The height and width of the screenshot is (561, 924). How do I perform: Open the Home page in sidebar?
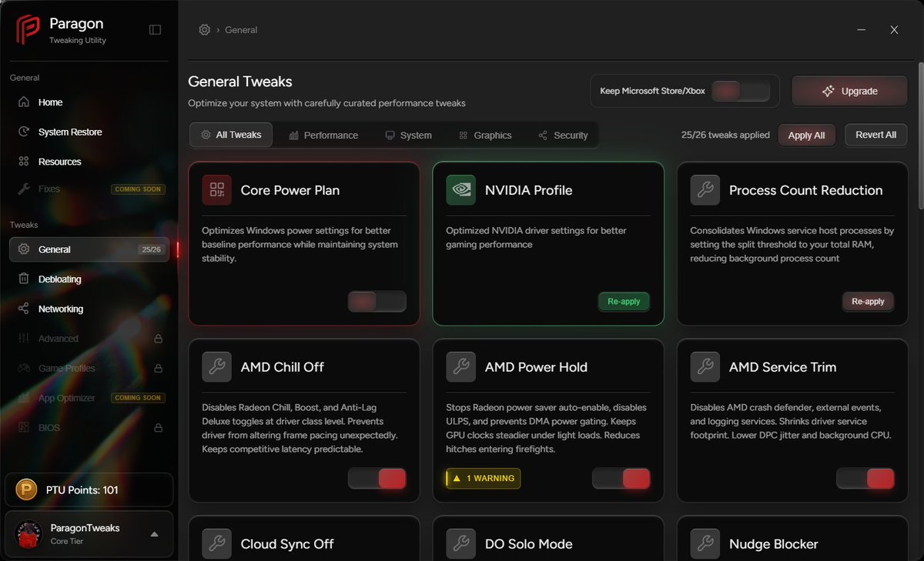(x=89, y=102)
